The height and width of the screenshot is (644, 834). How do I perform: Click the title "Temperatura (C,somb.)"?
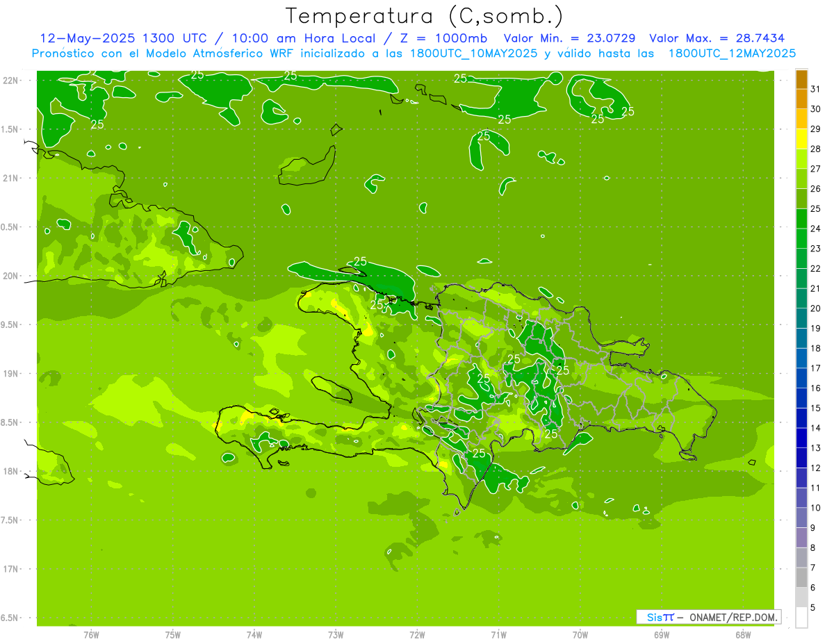click(425, 17)
